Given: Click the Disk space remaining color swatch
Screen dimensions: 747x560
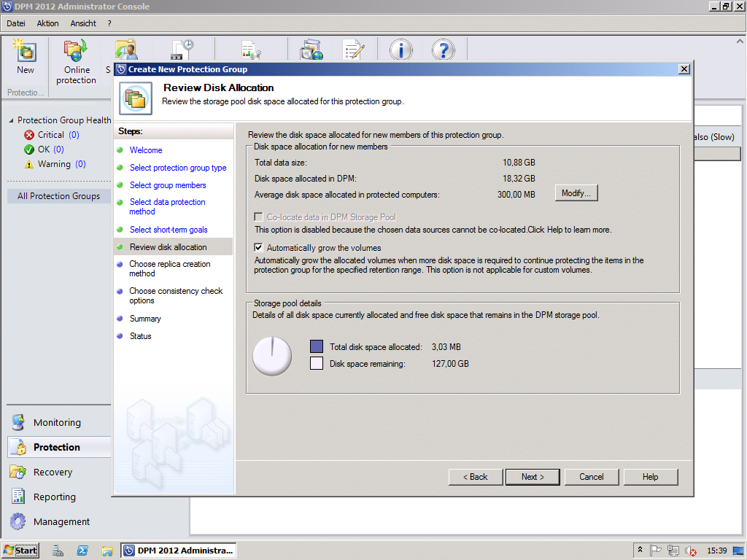Looking at the screenshot, I should (317, 363).
